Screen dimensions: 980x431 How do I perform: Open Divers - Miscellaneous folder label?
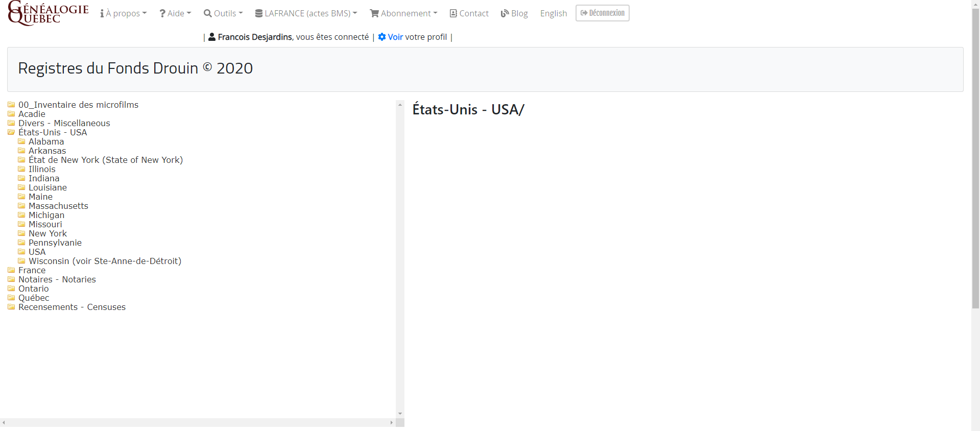pyautogui.click(x=64, y=123)
